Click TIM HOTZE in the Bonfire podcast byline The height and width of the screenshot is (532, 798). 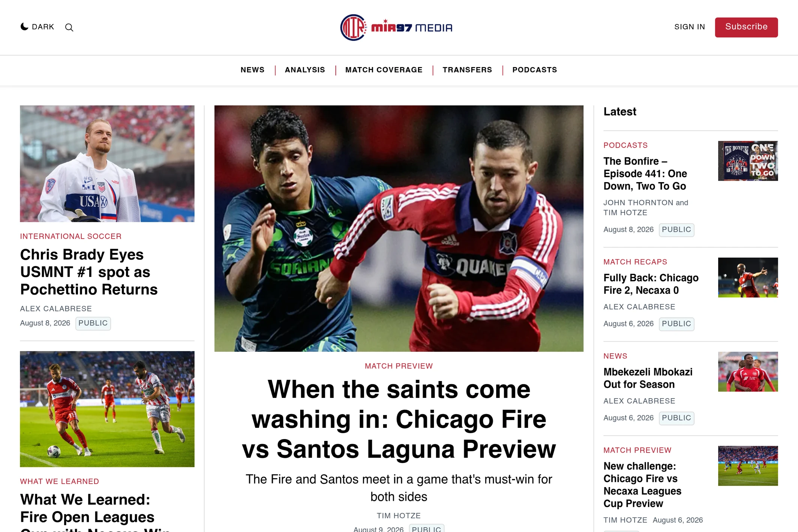(625, 213)
